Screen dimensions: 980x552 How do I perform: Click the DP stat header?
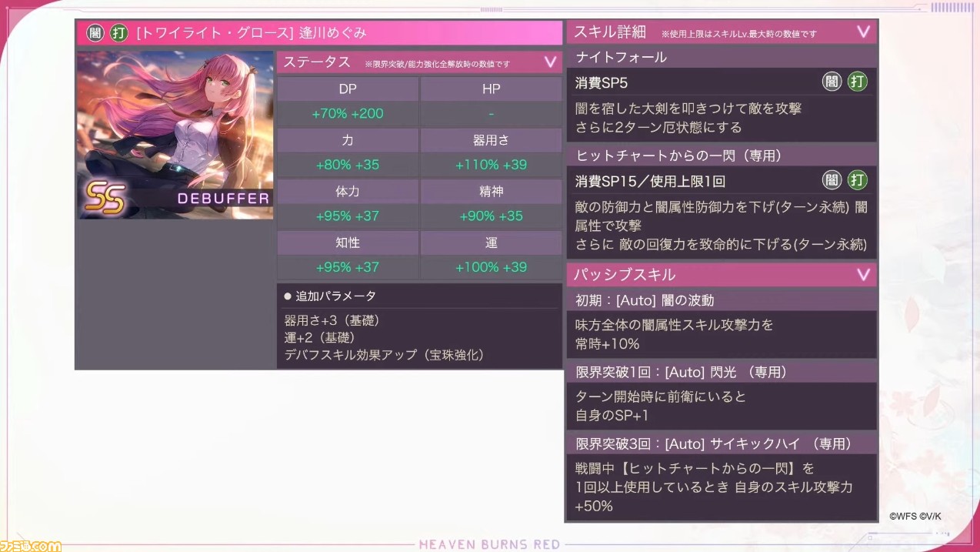348,89
